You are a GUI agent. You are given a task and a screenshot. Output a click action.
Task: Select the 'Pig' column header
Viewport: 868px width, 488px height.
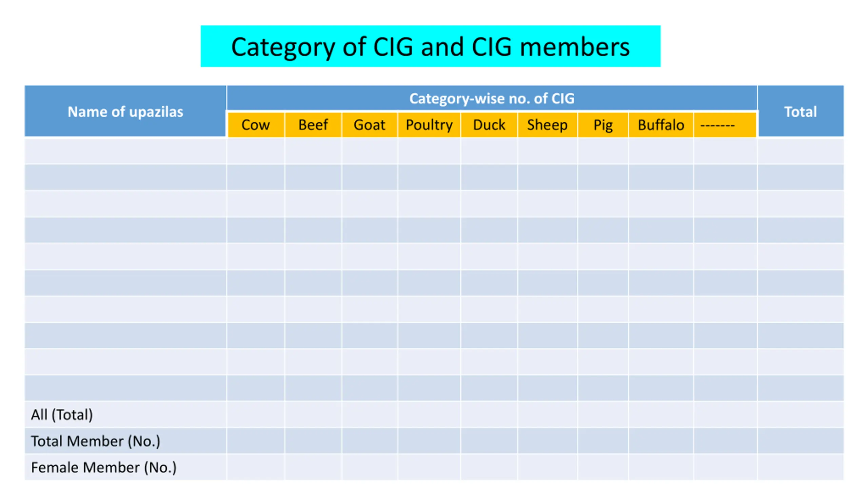tap(603, 125)
